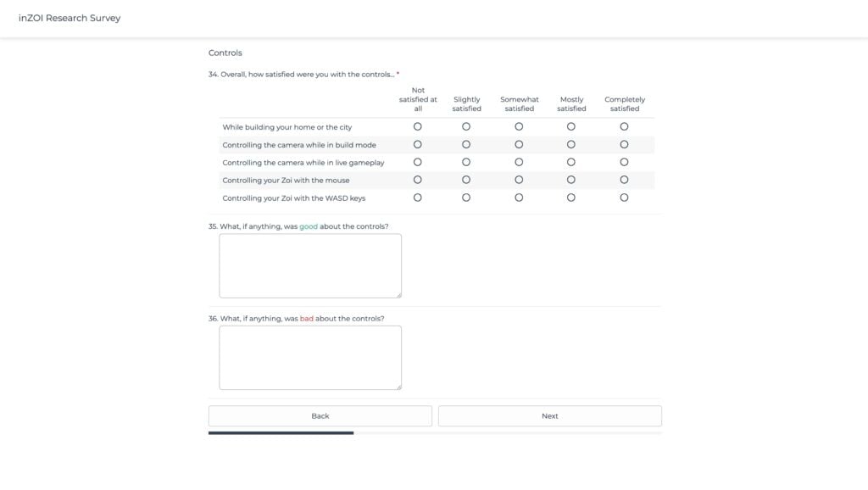Choose 'Completely satisfied' for live gameplay camera

click(624, 162)
